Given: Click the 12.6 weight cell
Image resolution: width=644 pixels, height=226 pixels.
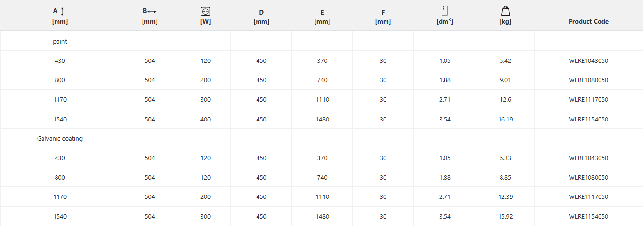Looking at the screenshot, I should pos(505,100).
